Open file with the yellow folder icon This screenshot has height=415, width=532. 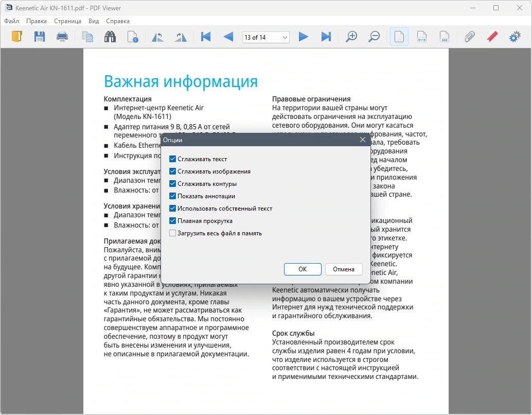(16, 37)
